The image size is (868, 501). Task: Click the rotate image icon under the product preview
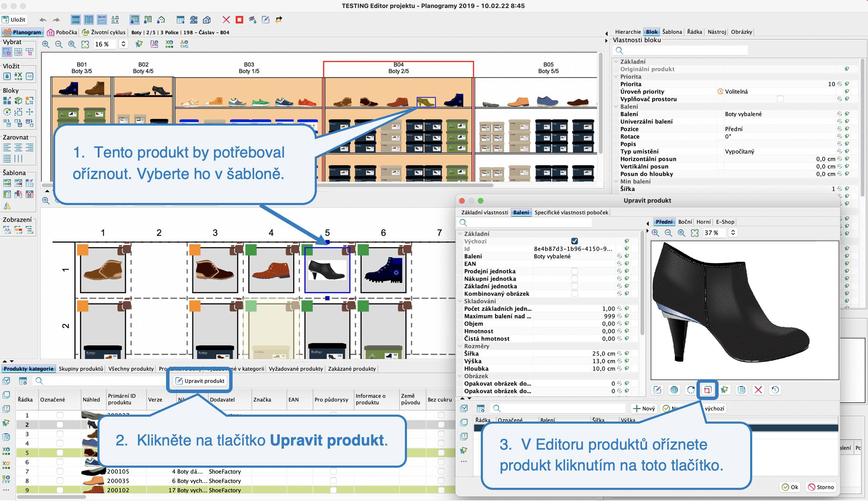pyautogui.click(x=691, y=390)
